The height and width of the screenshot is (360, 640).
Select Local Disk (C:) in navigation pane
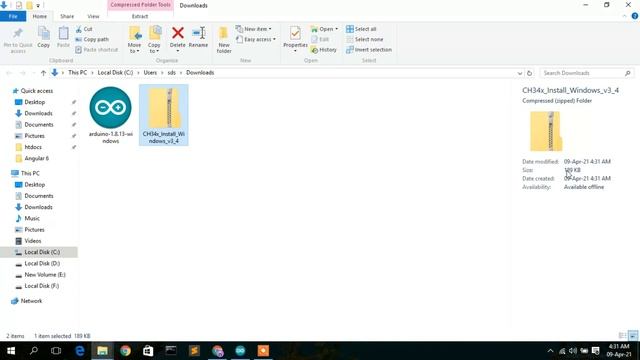(x=39, y=252)
